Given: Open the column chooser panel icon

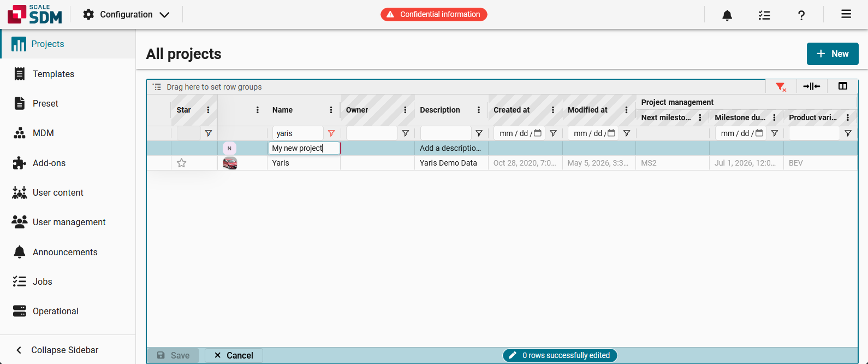Looking at the screenshot, I should click(x=843, y=86).
